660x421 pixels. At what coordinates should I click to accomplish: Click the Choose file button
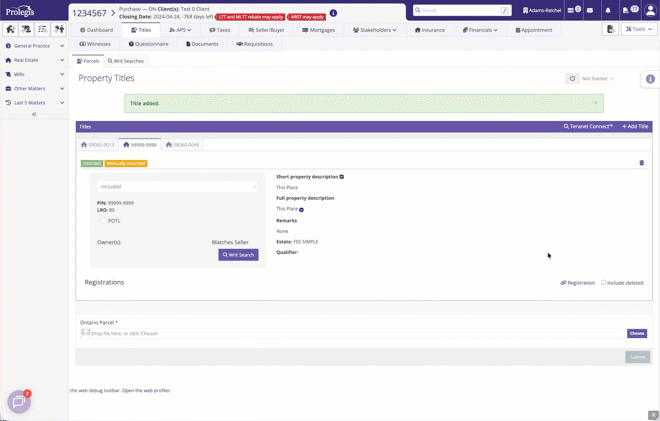(x=637, y=333)
